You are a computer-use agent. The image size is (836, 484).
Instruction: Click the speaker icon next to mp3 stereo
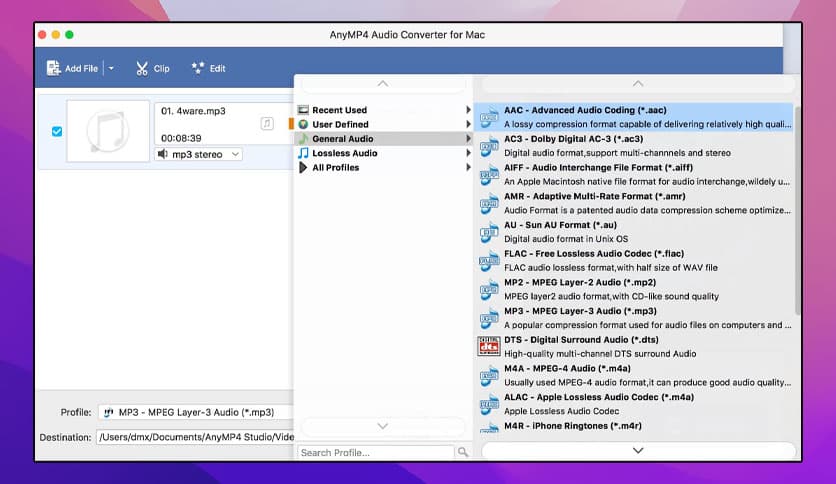click(x=163, y=154)
